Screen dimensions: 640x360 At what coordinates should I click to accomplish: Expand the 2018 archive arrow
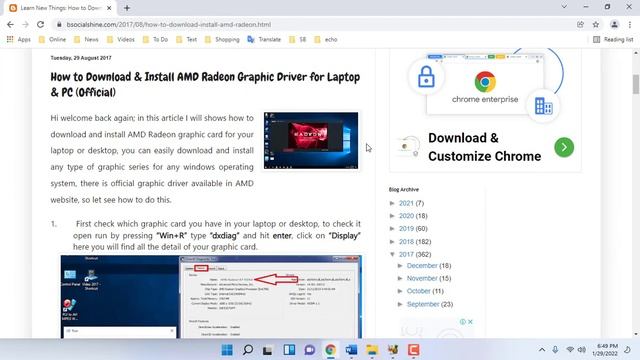click(x=392, y=242)
